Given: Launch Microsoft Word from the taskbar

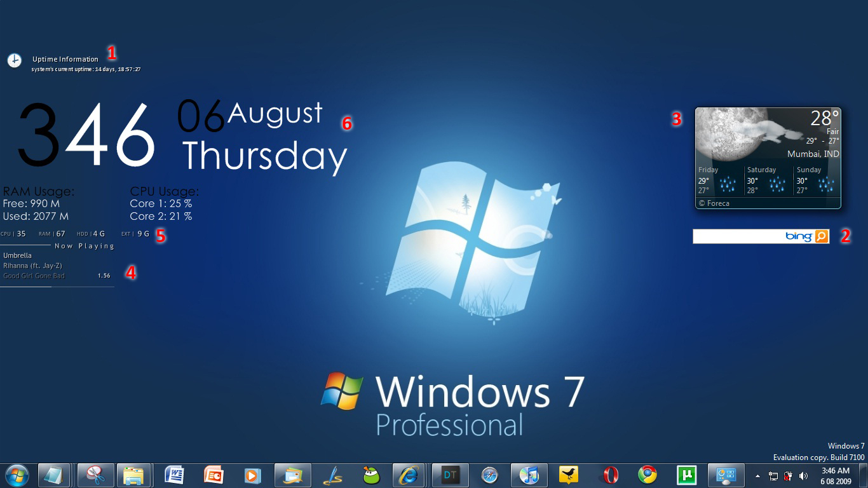Looking at the screenshot, I should pos(175,475).
